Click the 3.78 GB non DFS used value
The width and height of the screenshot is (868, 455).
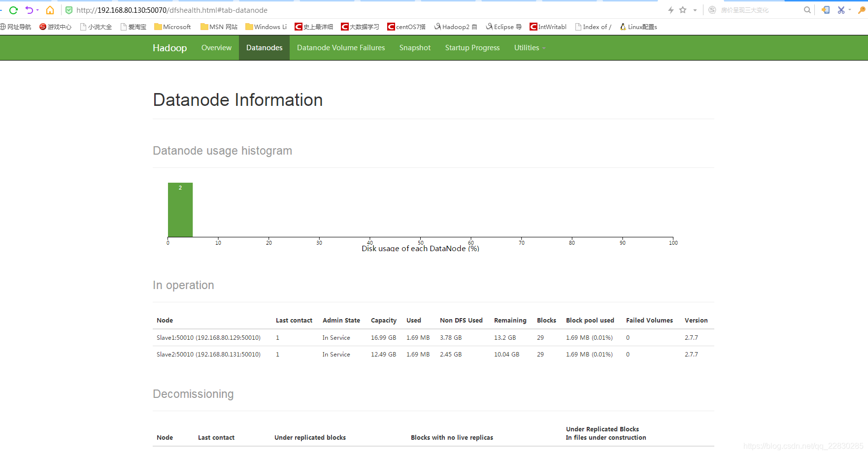pyautogui.click(x=451, y=338)
